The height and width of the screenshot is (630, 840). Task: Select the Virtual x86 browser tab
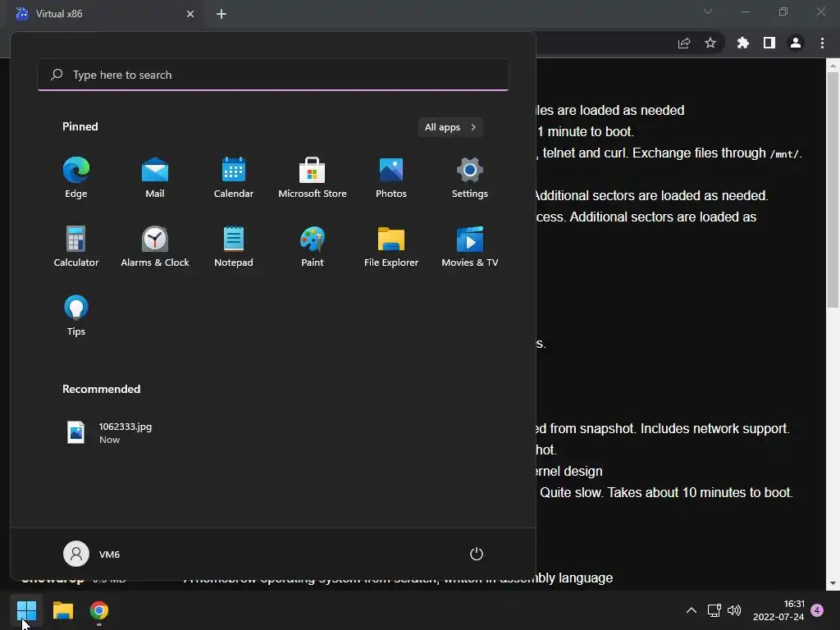point(105,14)
